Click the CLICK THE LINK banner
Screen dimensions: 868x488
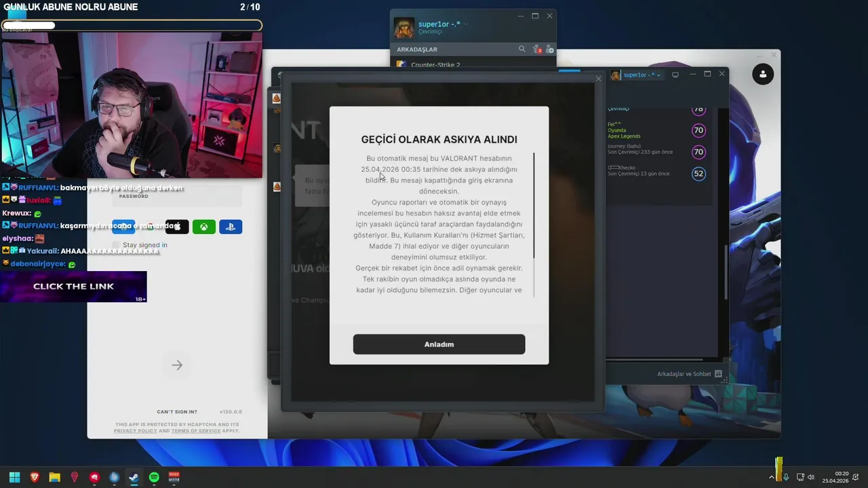coord(73,287)
